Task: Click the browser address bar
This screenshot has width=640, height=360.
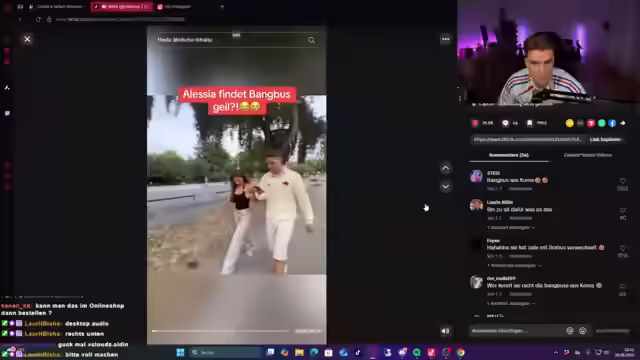Action: (x=120, y=19)
